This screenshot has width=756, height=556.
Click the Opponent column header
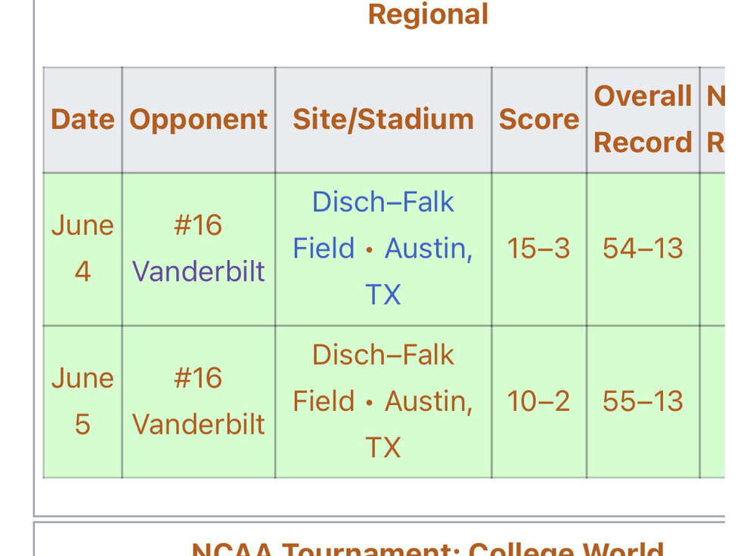click(198, 119)
